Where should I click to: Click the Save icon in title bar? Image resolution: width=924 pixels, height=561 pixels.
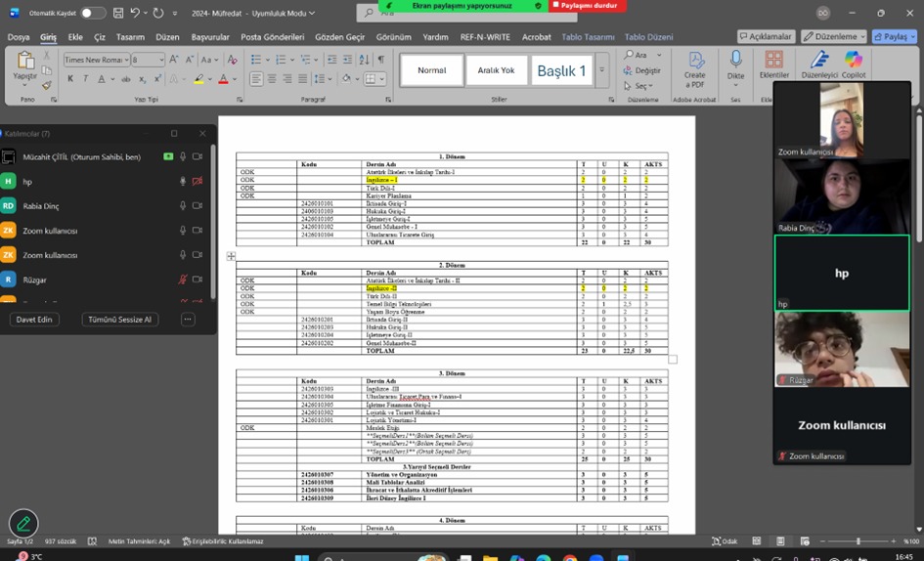(x=117, y=13)
